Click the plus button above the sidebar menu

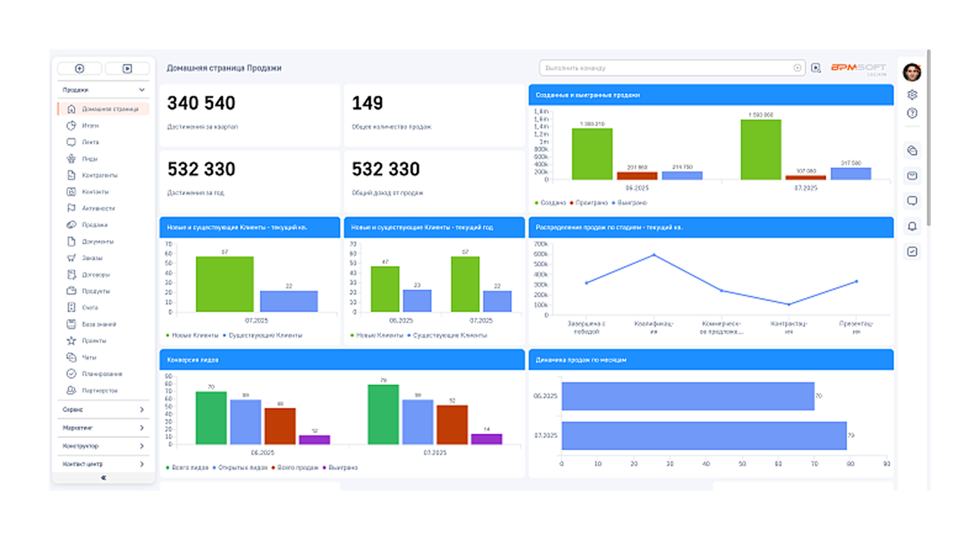[80, 68]
